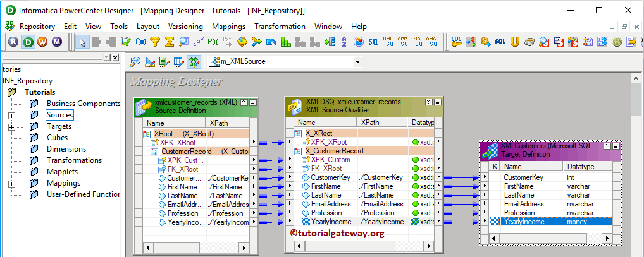Open help for Source Definition box
This screenshot has height=257, width=644.
pyautogui.click(x=244, y=103)
